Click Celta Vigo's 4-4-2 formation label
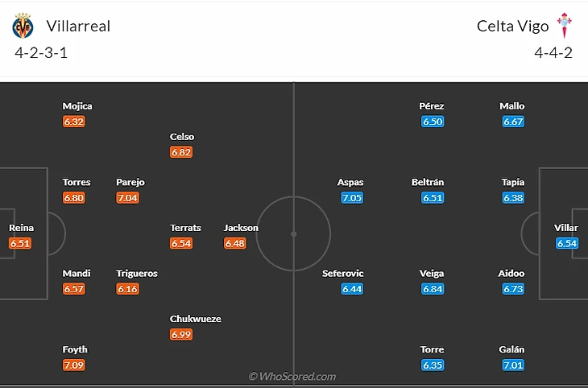Viewport: 588px width, 388px height. point(553,53)
